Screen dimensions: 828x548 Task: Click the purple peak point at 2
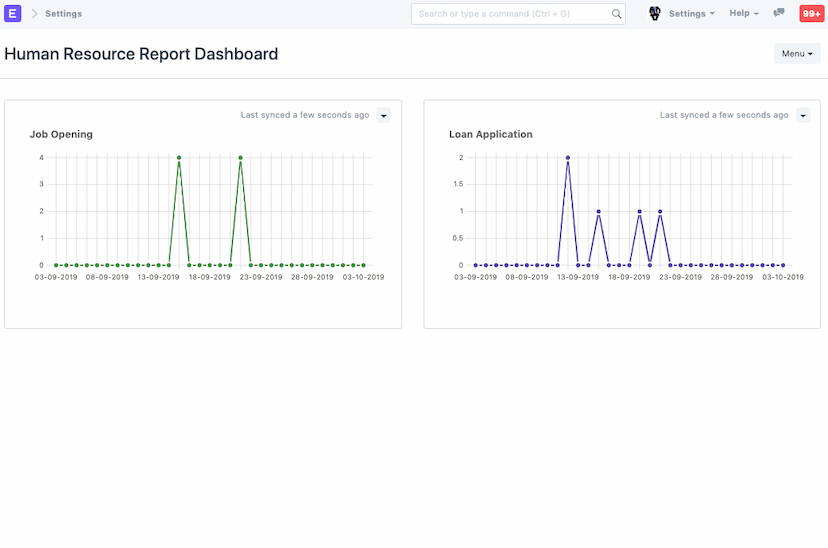tap(568, 158)
